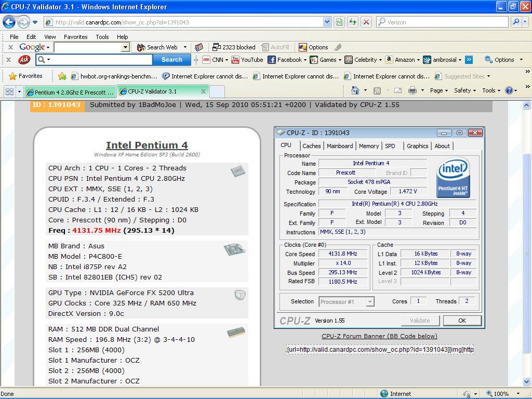This screenshot has width=532, height=399.
Task: Click the green Refresh page icon
Action: tap(353, 22)
